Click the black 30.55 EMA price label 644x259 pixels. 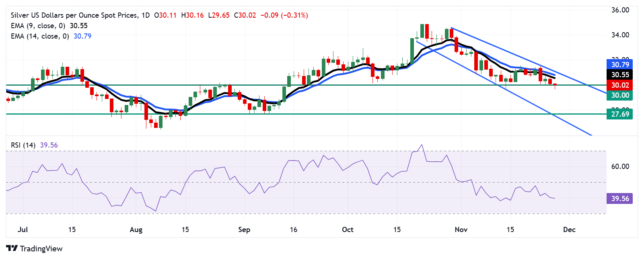(x=619, y=75)
